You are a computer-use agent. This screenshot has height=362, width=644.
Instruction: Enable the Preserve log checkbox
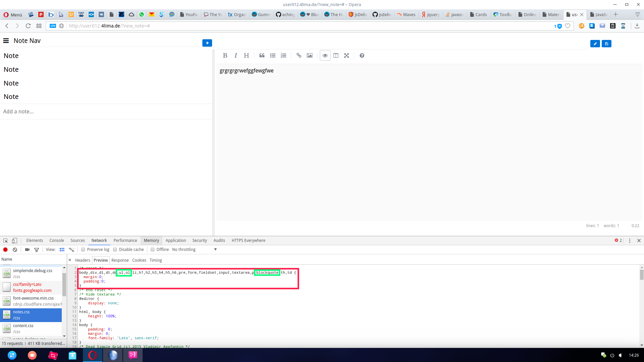click(83, 250)
